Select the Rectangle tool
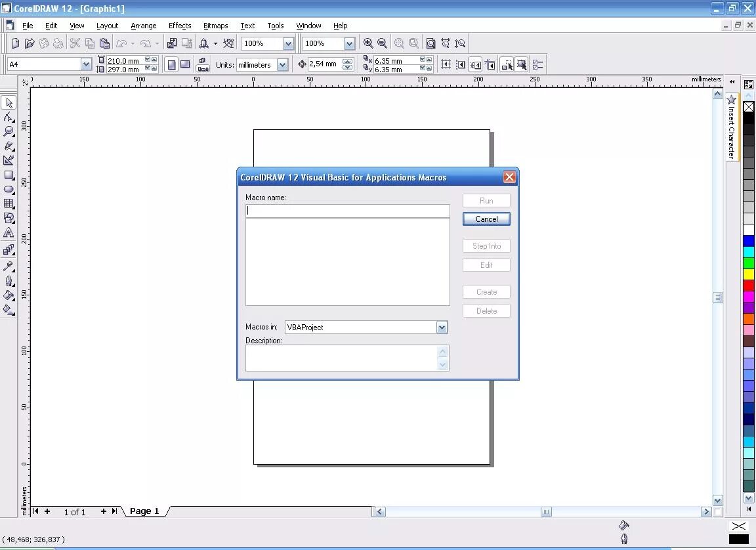 (x=9, y=175)
